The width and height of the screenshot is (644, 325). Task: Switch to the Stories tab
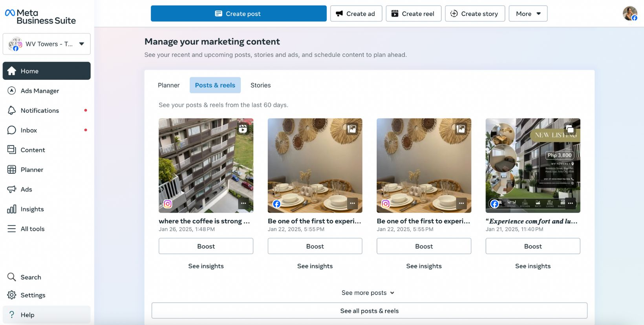[x=261, y=85]
